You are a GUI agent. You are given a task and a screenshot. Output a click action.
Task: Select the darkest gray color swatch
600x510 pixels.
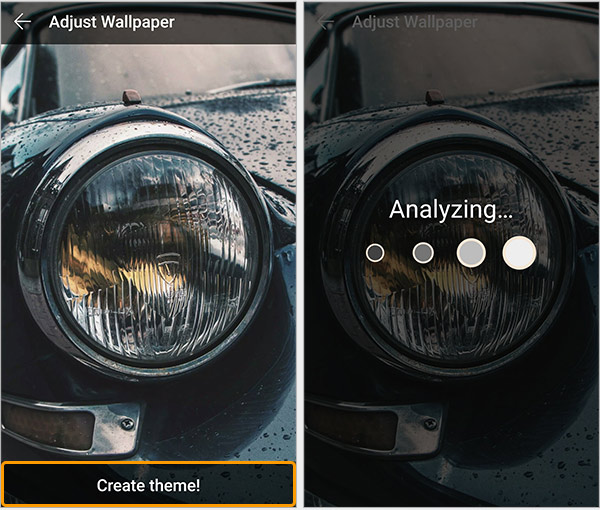375,253
